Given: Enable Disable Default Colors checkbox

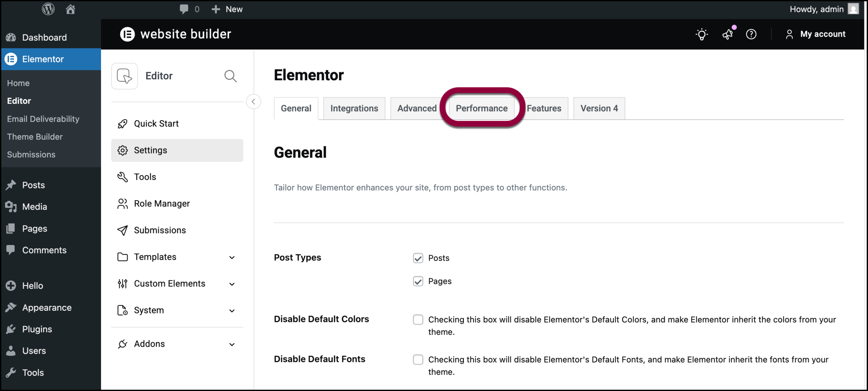Looking at the screenshot, I should pyautogui.click(x=418, y=320).
